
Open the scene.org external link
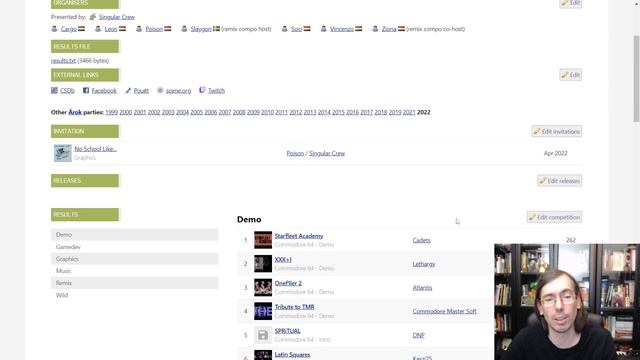point(178,91)
